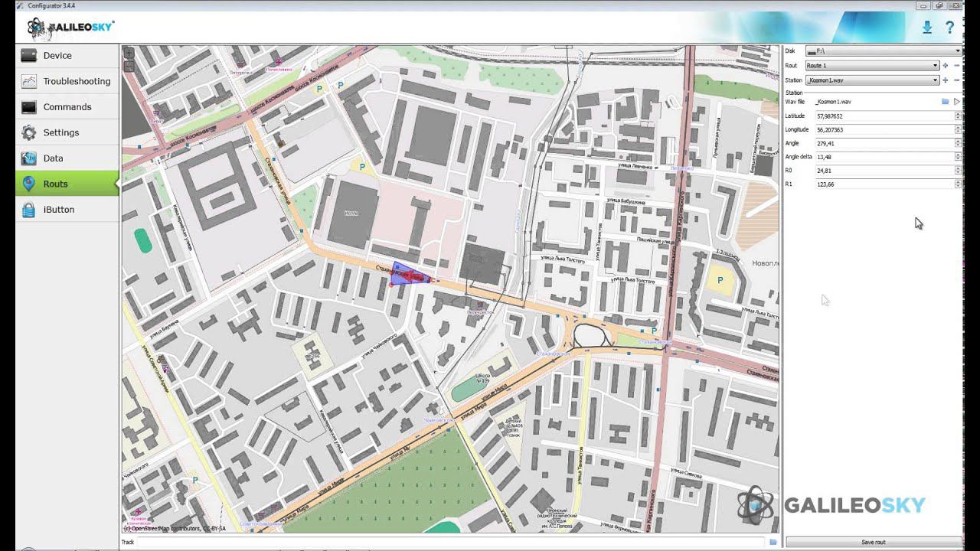Open the Rout dropdown showing Route 1
This screenshot has height=551, width=980.
[x=872, y=66]
